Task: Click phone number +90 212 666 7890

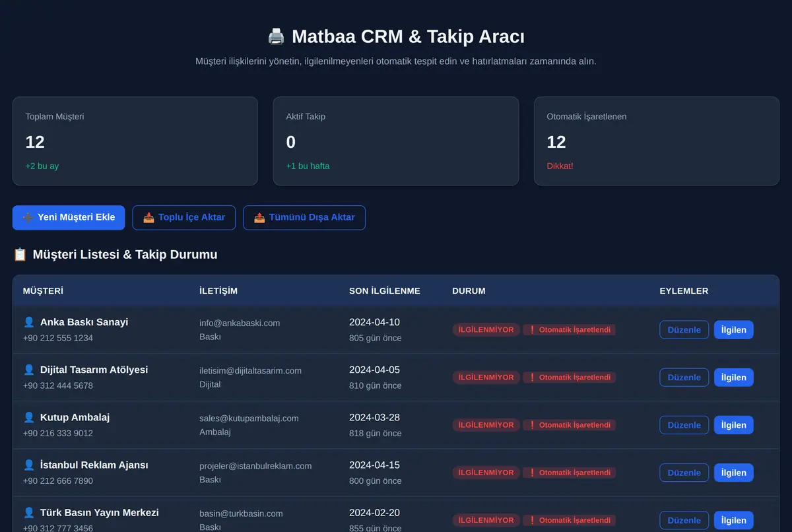Action: tap(58, 481)
